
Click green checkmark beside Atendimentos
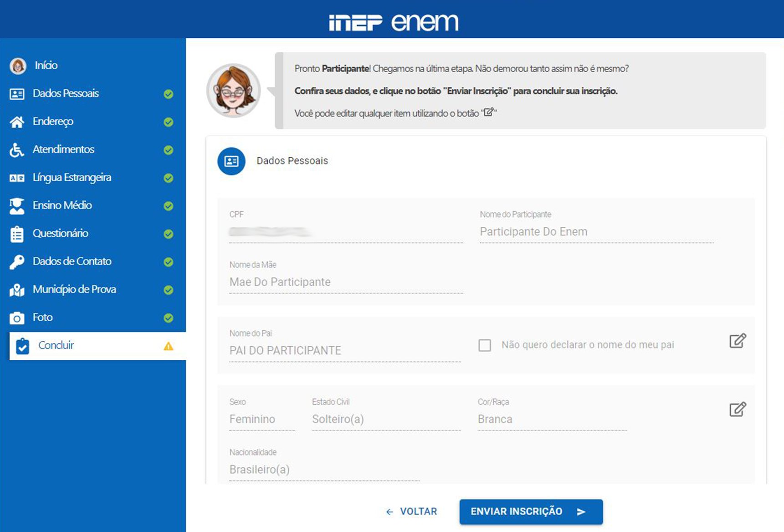tap(169, 150)
